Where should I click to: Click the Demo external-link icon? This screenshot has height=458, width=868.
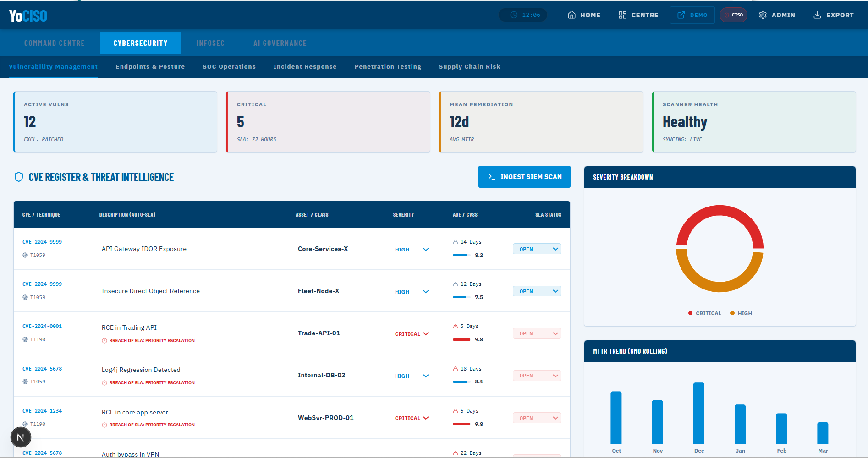pos(681,15)
